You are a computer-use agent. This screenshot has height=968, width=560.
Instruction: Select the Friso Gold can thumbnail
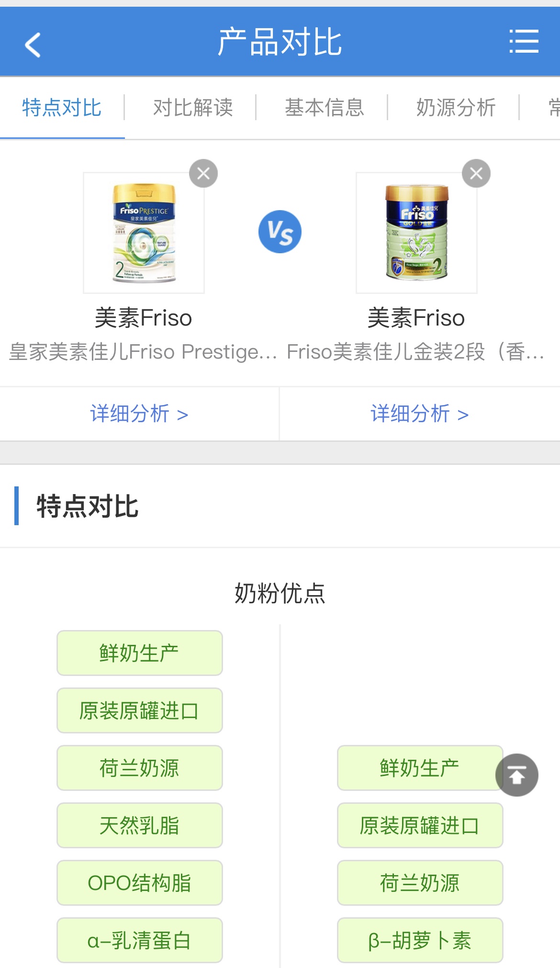pyautogui.click(x=416, y=233)
